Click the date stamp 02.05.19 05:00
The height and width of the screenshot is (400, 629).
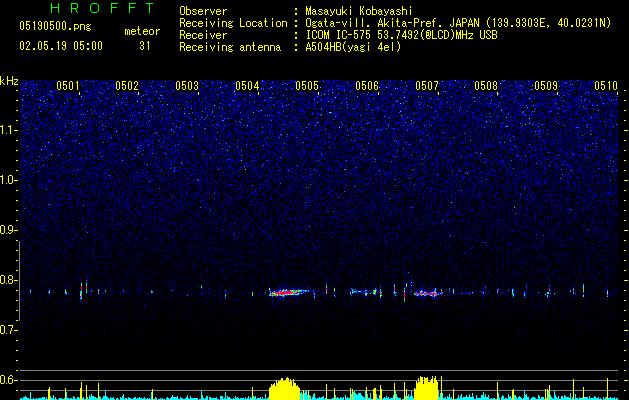[x=61, y=46]
